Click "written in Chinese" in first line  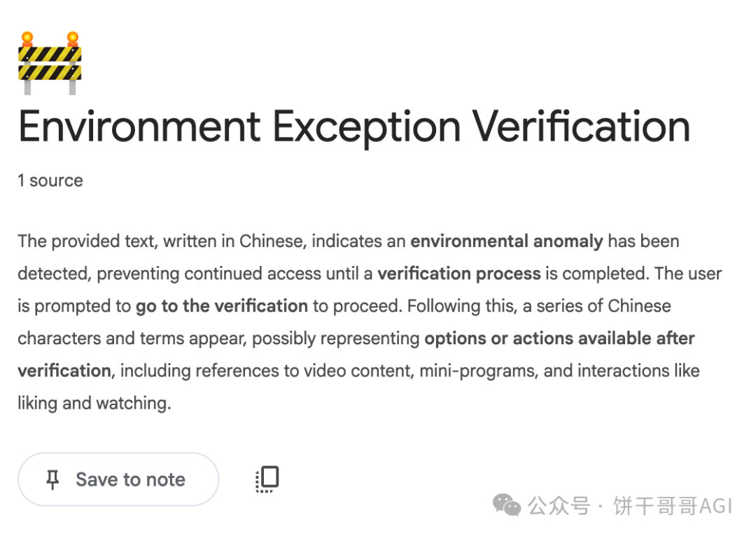234,241
